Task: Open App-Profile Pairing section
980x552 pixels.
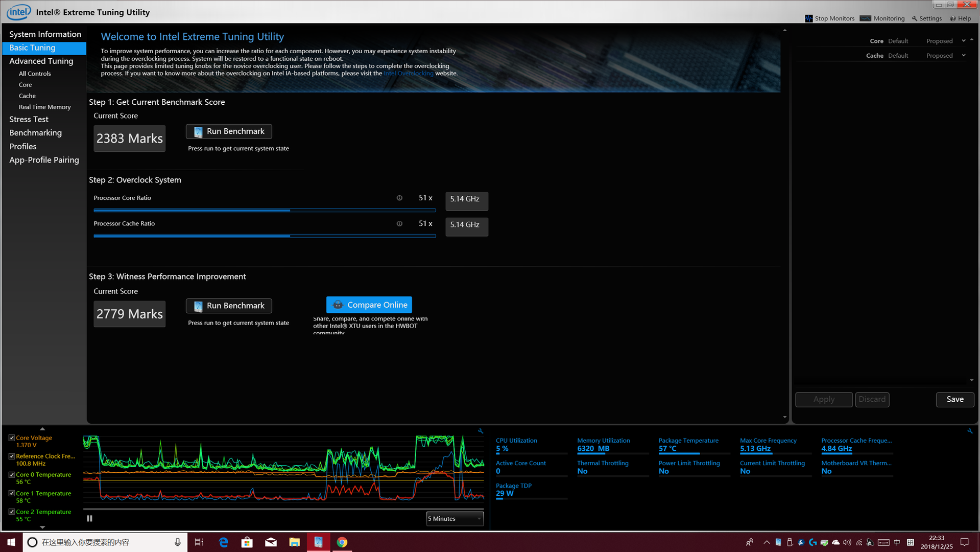Action: [44, 160]
